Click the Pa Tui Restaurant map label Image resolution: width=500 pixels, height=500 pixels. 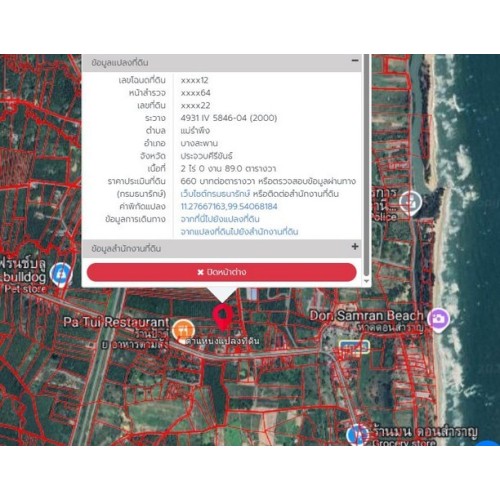pos(116,322)
